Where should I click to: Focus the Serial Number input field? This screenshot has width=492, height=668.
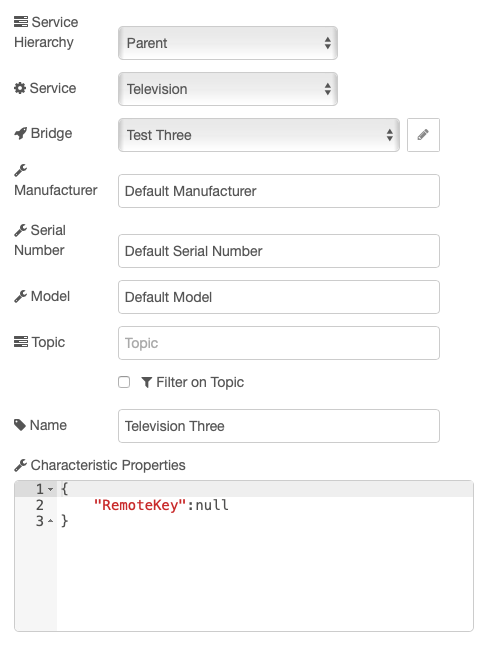pyautogui.click(x=279, y=251)
